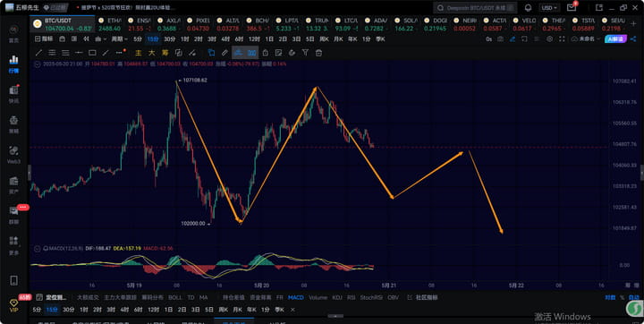644x324 pixels.
Task: Lock drawings with the padlock icon
Action: coord(266,53)
